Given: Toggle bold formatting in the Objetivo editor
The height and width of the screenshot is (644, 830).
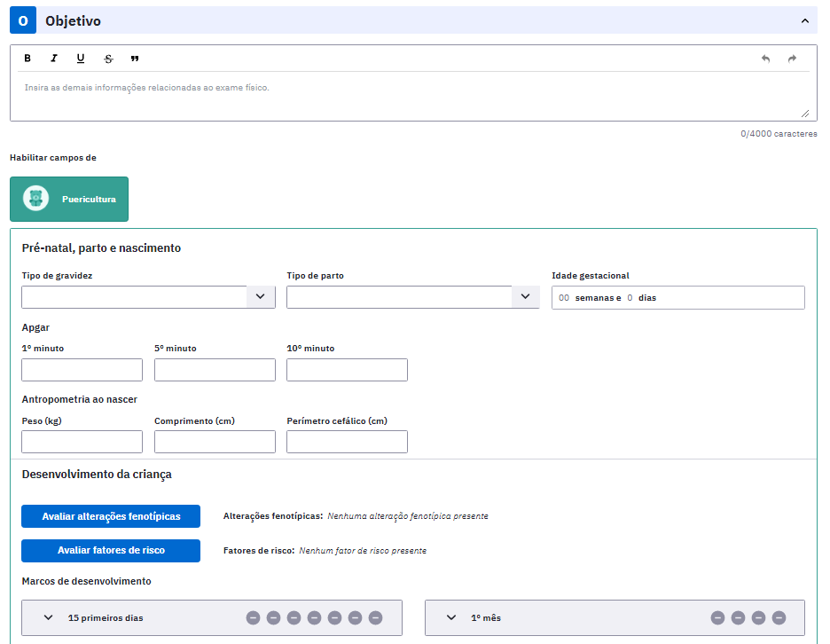Looking at the screenshot, I should [27, 59].
